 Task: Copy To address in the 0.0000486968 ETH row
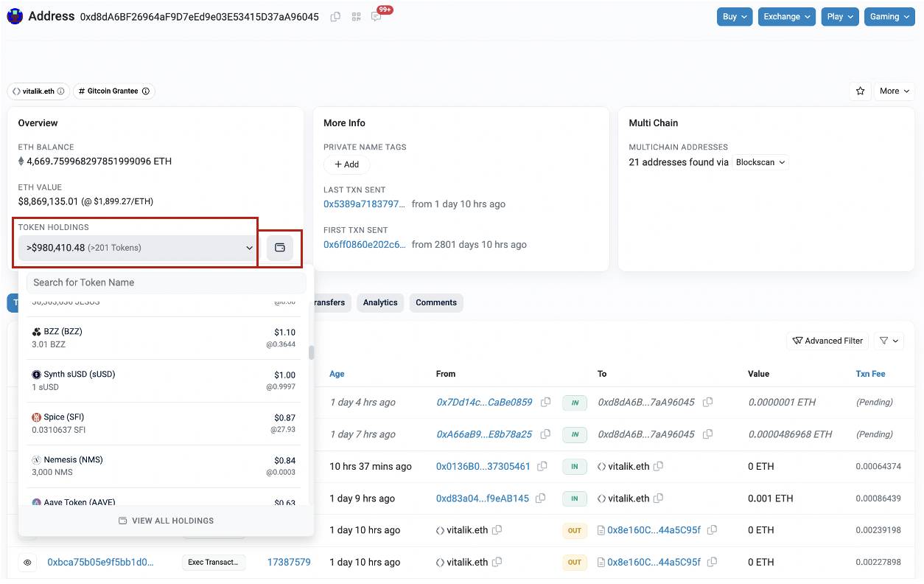707,434
